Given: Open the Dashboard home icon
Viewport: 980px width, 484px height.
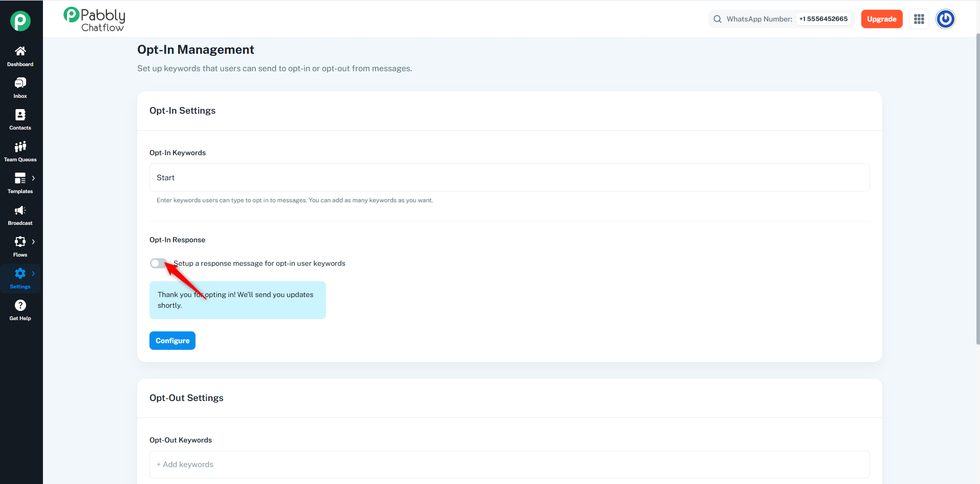Looking at the screenshot, I should 20,51.
